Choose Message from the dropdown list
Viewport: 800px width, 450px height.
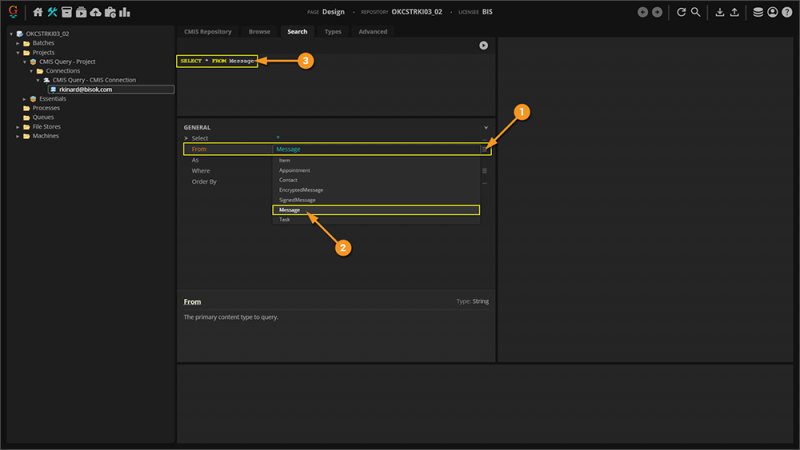(x=375, y=210)
